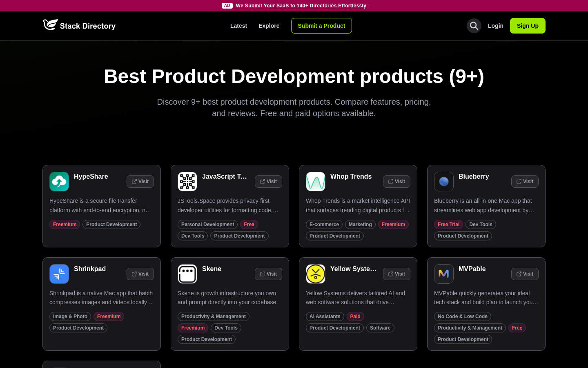Image resolution: width=588 pixels, height=368 pixels.
Task: Select Product Development tag on HypeShare
Action: (x=111, y=224)
